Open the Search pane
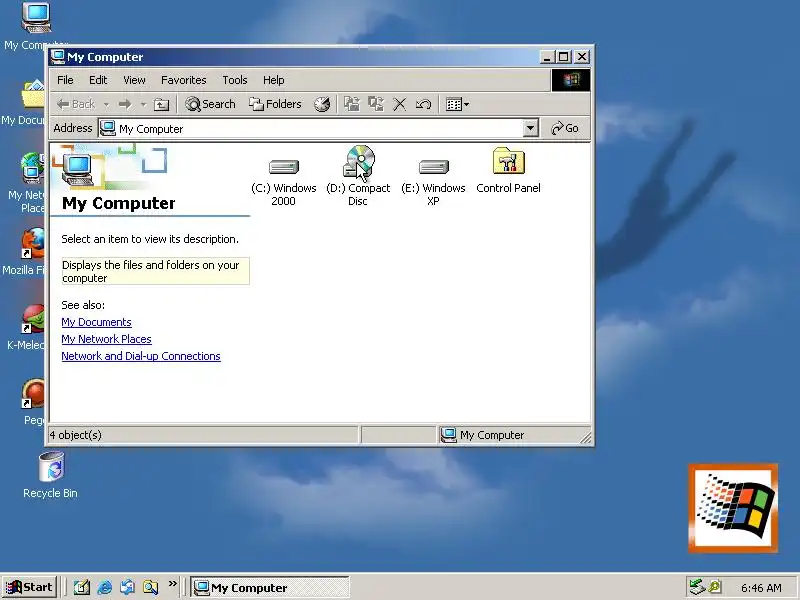The width and height of the screenshot is (800, 600). pos(210,104)
